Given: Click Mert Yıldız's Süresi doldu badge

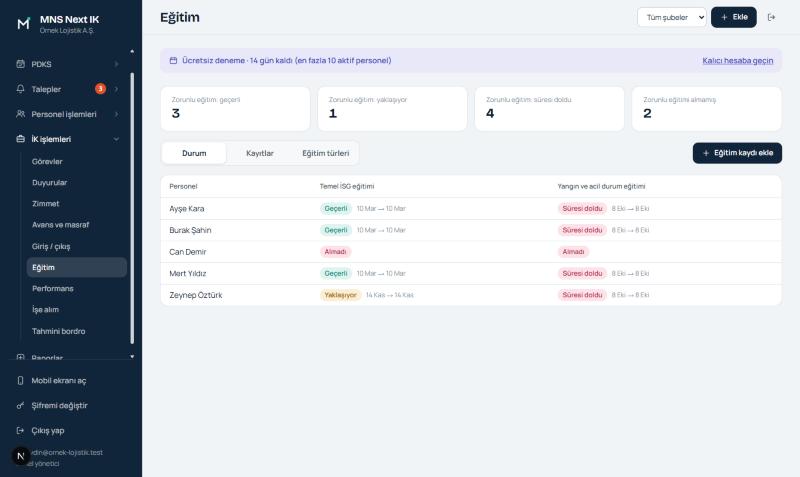Looking at the screenshot, I should pyautogui.click(x=582, y=273).
